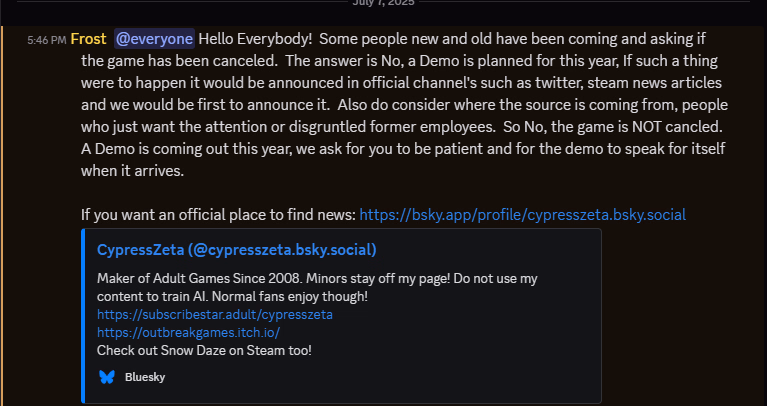Image resolution: width=767 pixels, height=406 pixels.
Task: Visit the outbreakgames.itch.io link
Action: click(188, 332)
